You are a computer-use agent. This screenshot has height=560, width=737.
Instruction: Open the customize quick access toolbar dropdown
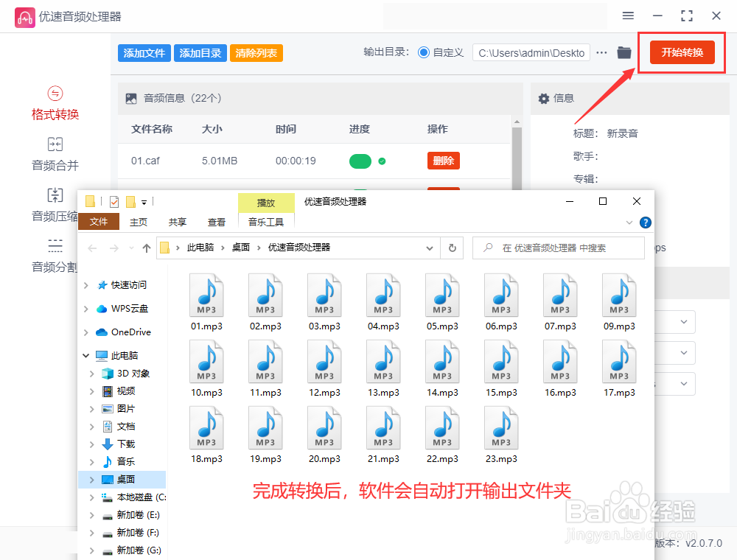[x=144, y=203]
